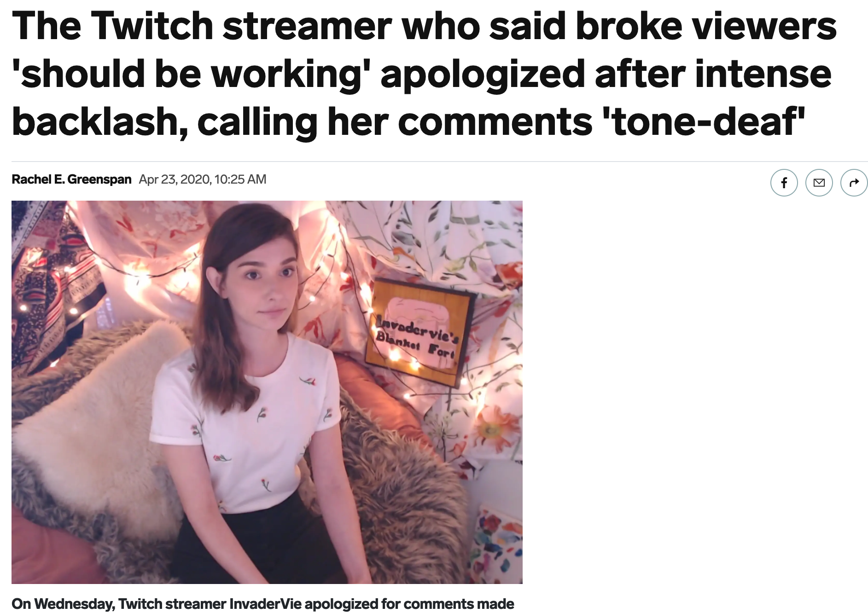Image resolution: width=868 pixels, height=613 pixels.
Task: Open author Rachel E. Greenspan's profile
Action: [x=71, y=179]
